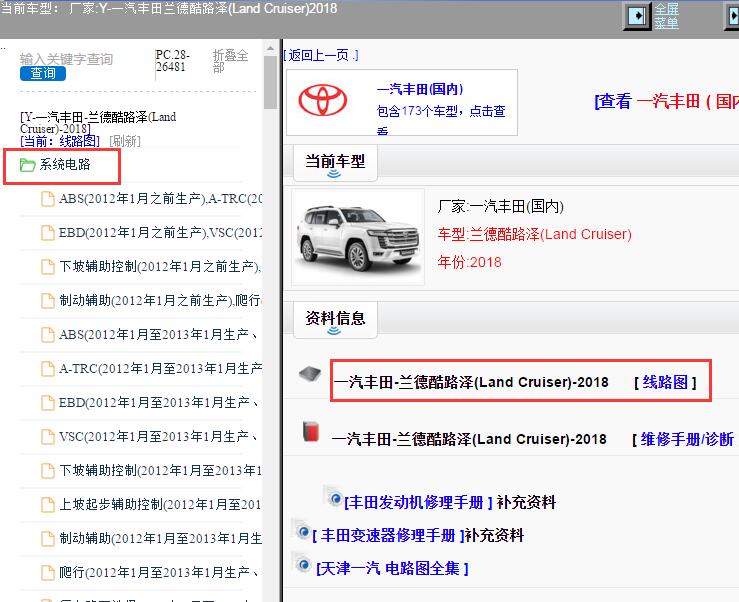Image resolution: width=739 pixels, height=602 pixels.
Task: Click document icon beside EBD(2012年1月之前生产)
Action: click(48, 233)
